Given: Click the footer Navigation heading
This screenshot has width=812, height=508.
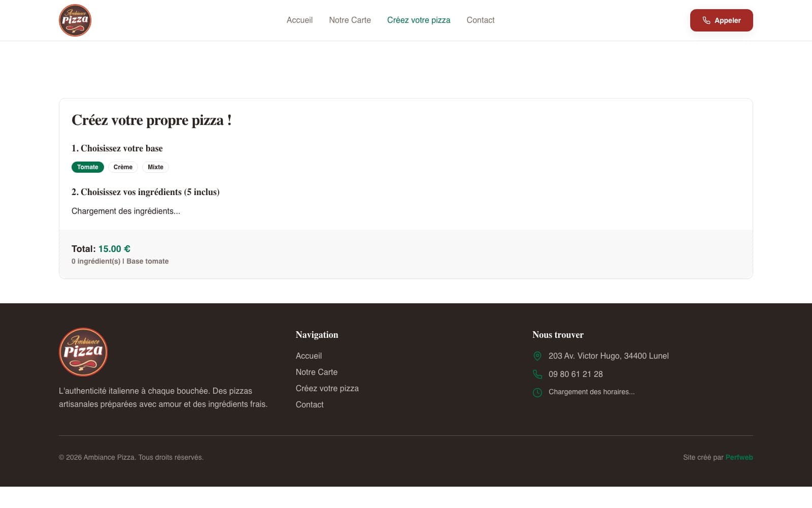Looking at the screenshot, I should tap(317, 335).
